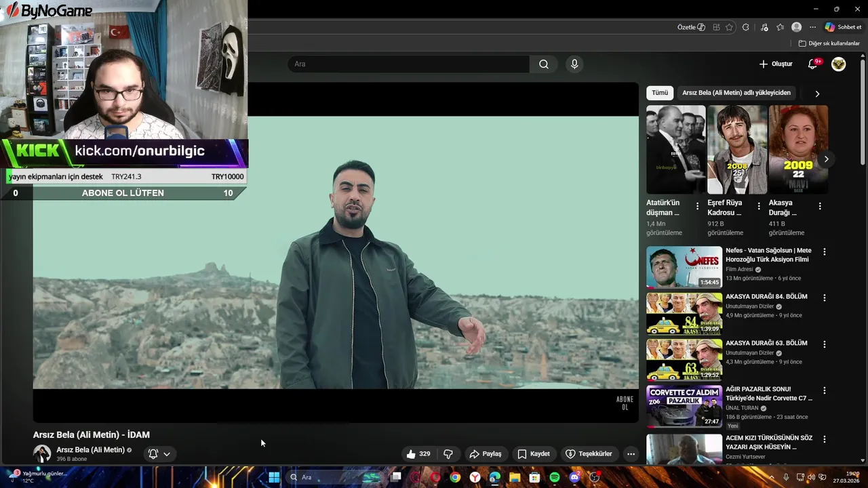This screenshot has width=868, height=488.
Task: Open the media control music icon
Action: click(x=764, y=27)
